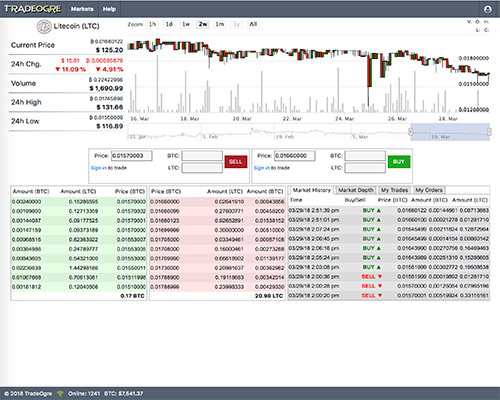Click the 2:51:39 pm trade history row
This screenshot has width=500, height=400.
[x=389, y=210]
